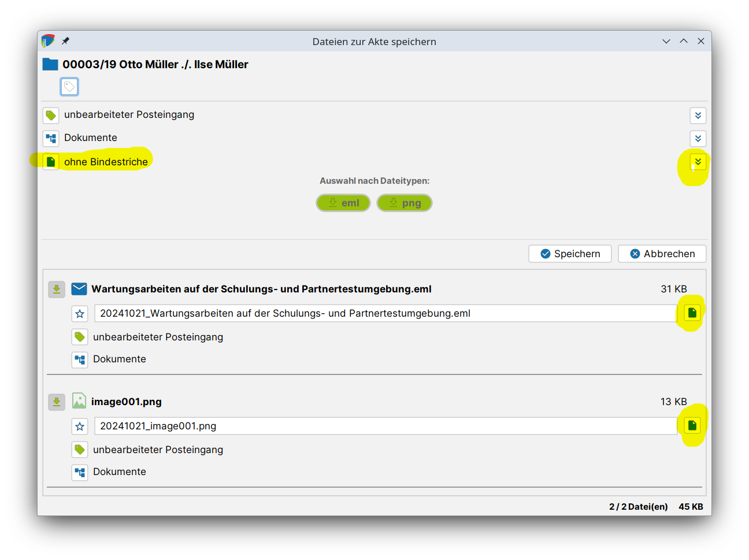Expand the Dokumente row double chevron
This screenshot has width=749, height=560.
click(x=698, y=139)
